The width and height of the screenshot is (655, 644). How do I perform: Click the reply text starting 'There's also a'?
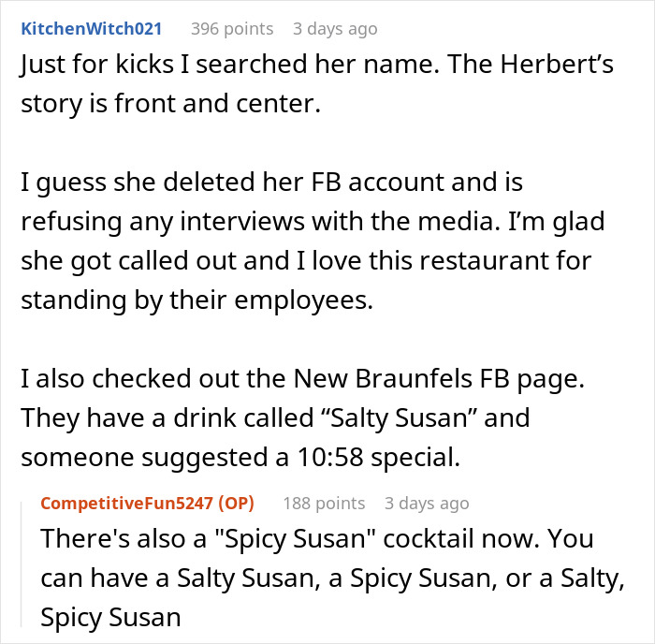[332, 578]
